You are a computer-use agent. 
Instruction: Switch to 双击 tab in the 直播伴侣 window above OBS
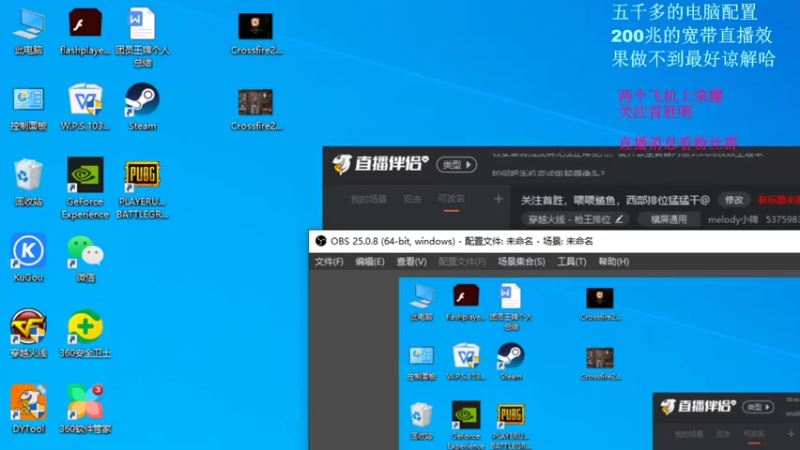click(x=412, y=199)
